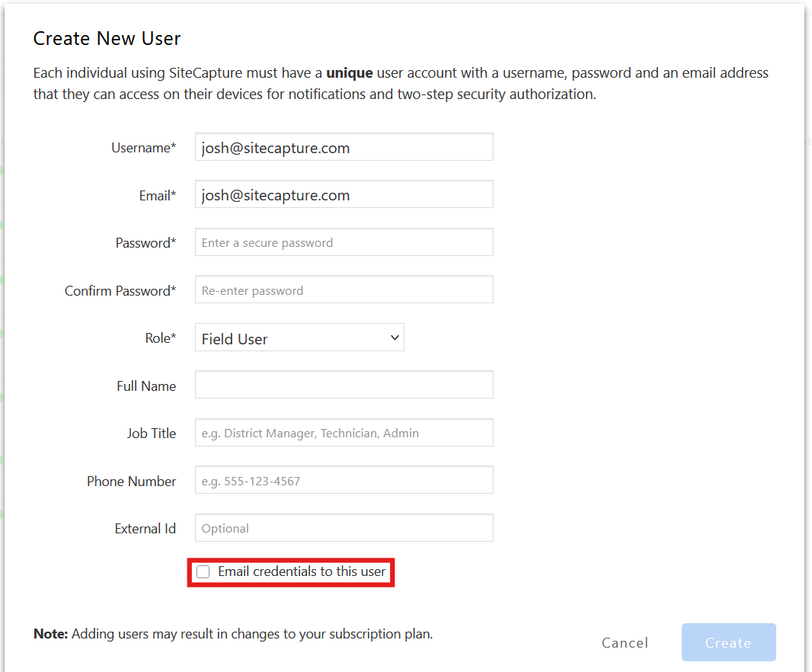The height and width of the screenshot is (672, 812).
Task: Click the 'Job Title' label
Action: pos(151,433)
